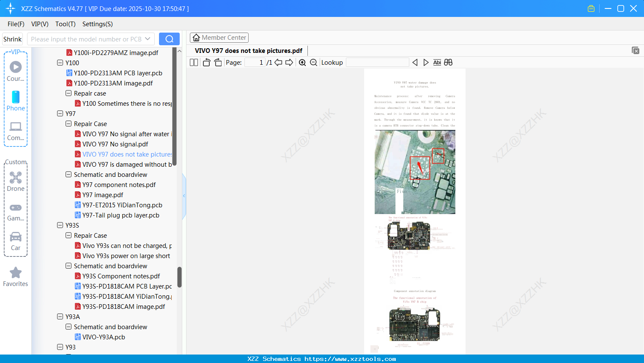Select the Computer category icon
Screen dimensions: 644x363
pos(16,131)
